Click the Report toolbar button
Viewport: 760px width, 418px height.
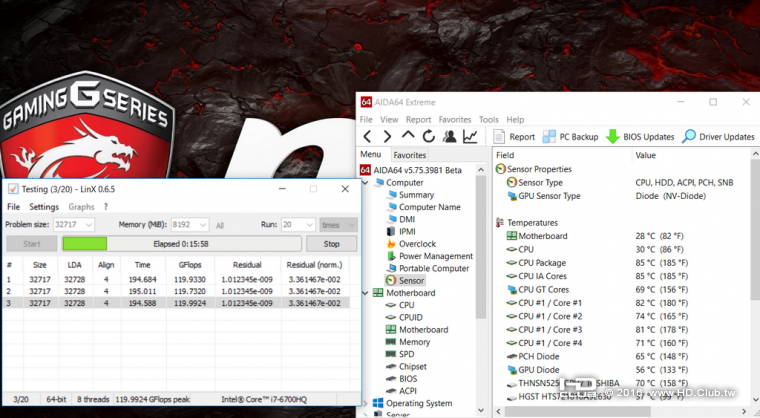pyautogui.click(x=515, y=136)
